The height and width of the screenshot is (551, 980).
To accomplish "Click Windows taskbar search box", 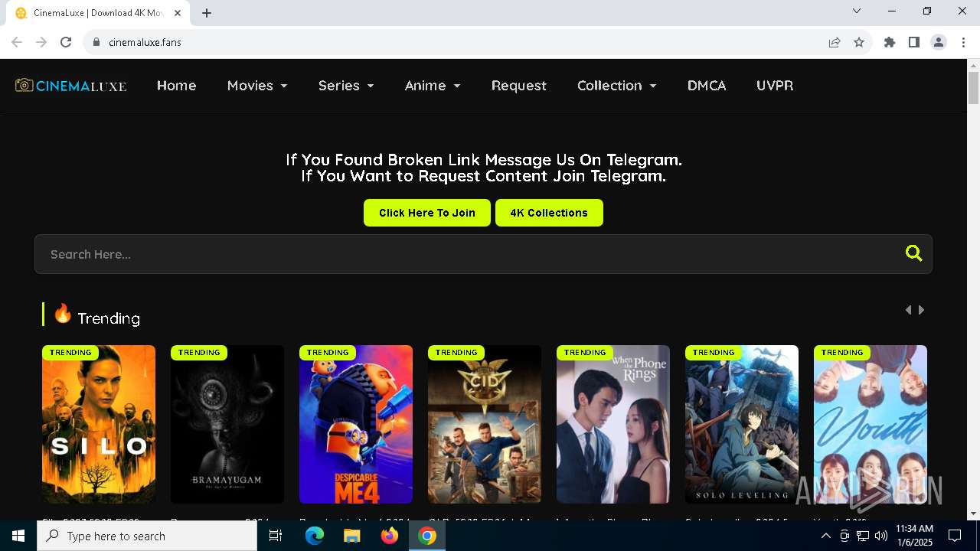I will coord(147,536).
